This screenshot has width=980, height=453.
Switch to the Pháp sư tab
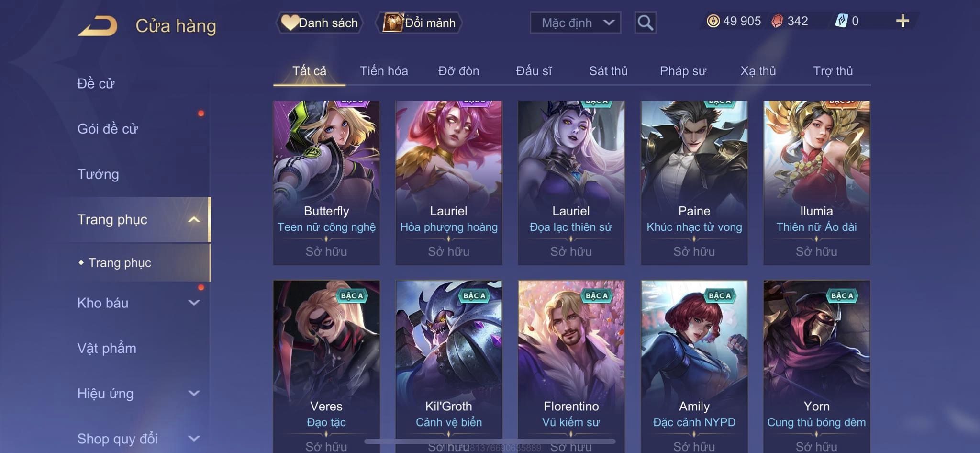(683, 71)
